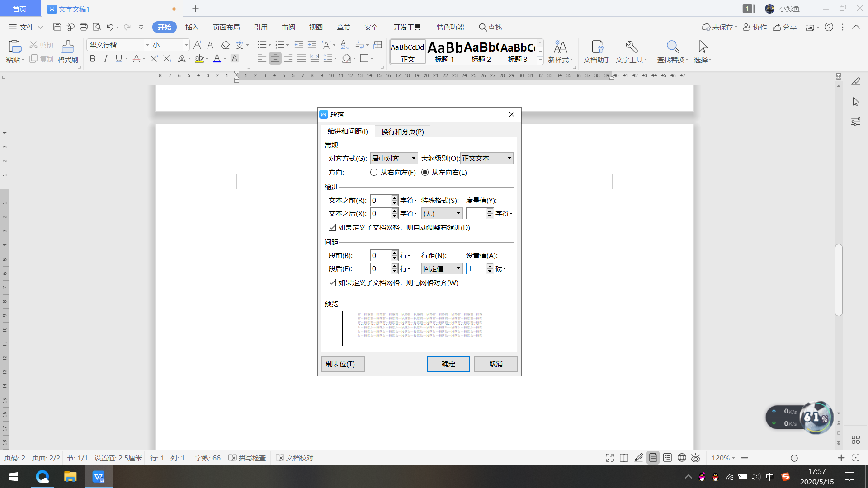Click the Format Painter (格式刷) icon
The image size is (868, 488).
coord(68,47)
